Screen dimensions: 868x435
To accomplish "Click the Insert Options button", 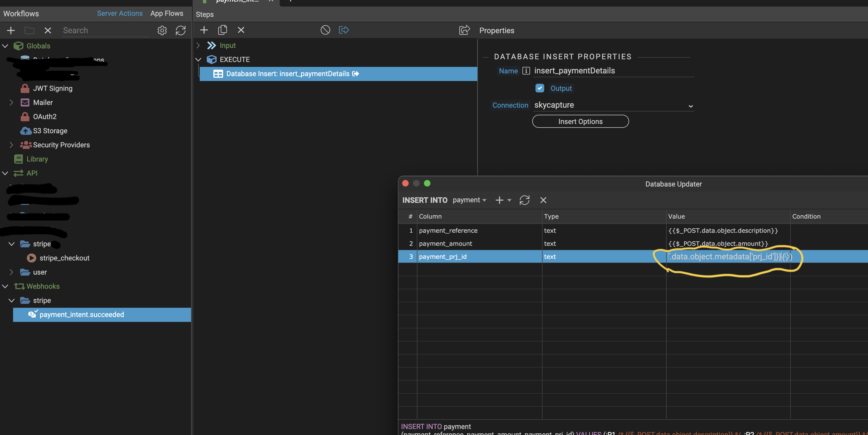I will [x=580, y=122].
